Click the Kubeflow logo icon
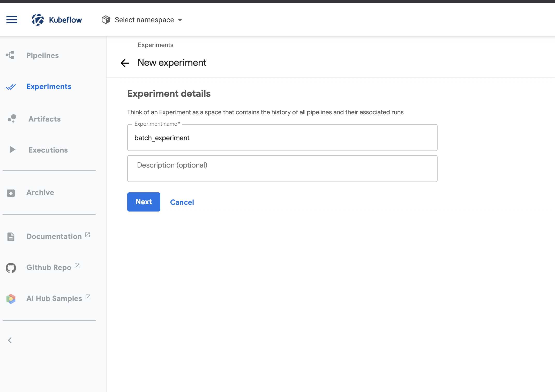Image resolution: width=555 pixels, height=392 pixels. click(x=38, y=20)
